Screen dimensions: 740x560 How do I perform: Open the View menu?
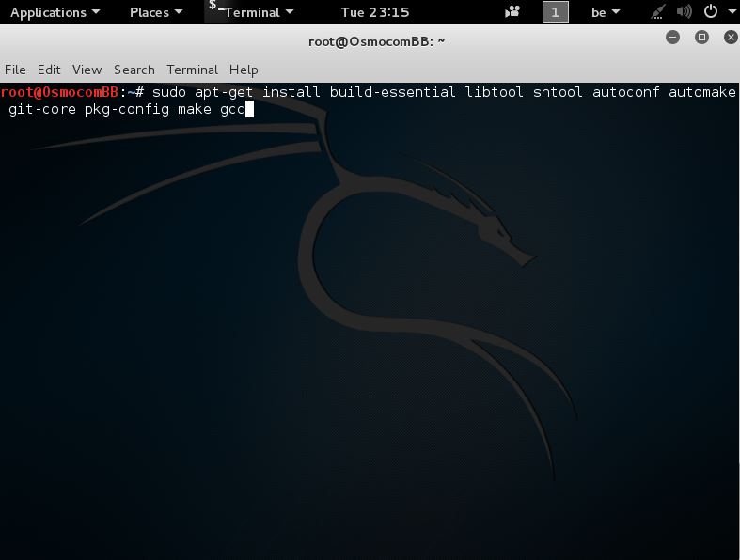tap(87, 70)
